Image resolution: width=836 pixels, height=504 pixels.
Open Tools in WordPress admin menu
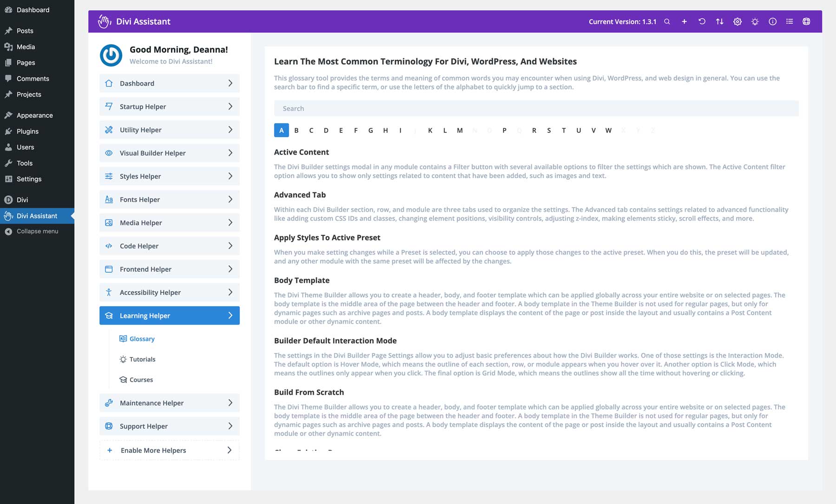(37, 163)
